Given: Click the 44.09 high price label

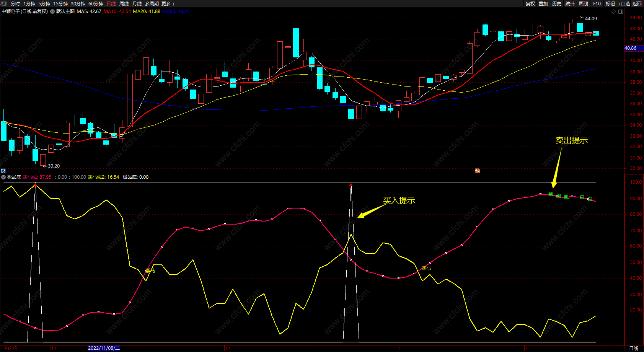Looking at the screenshot, I should (x=591, y=18).
